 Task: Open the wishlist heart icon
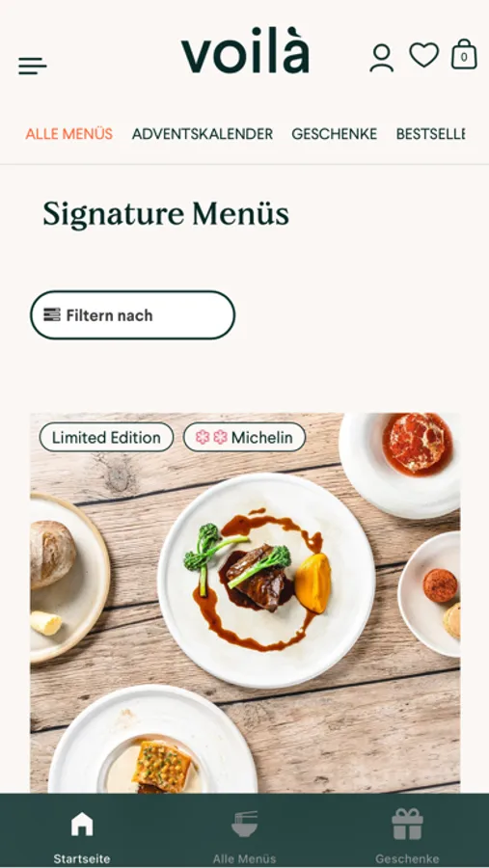[423, 55]
